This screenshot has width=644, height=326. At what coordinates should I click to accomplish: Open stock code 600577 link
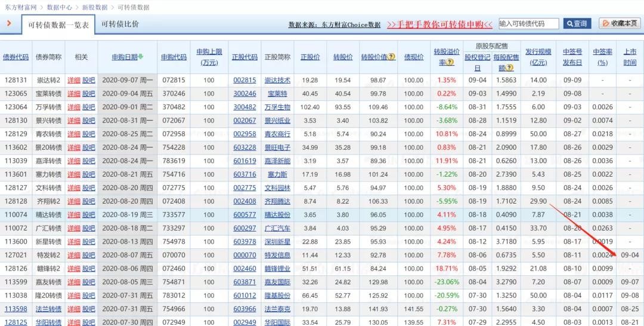point(244,214)
